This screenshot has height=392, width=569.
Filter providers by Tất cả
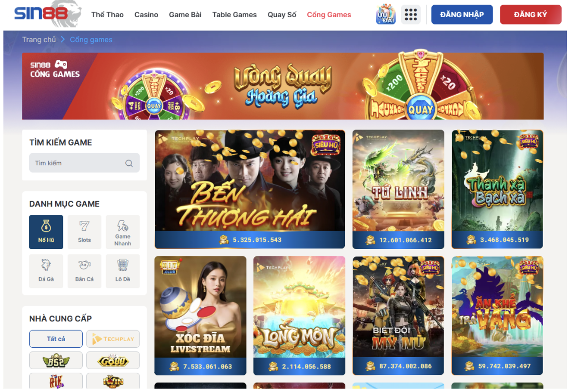pos(56,338)
